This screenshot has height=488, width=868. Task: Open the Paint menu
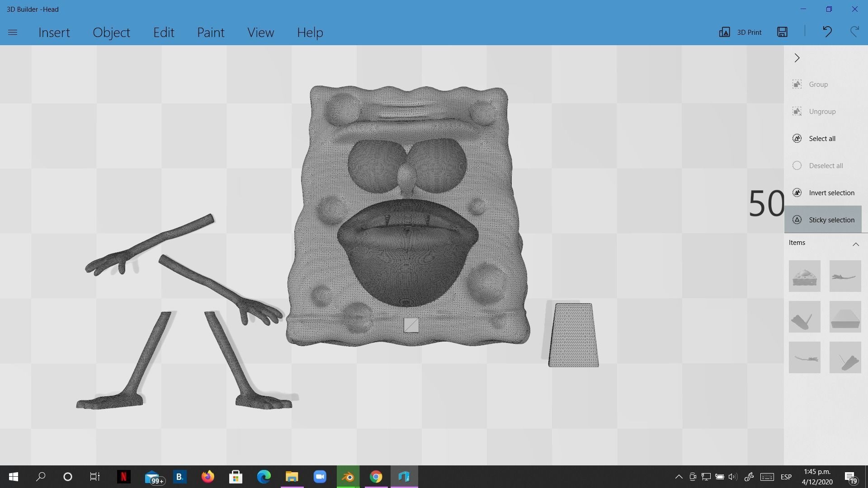point(211,33)
